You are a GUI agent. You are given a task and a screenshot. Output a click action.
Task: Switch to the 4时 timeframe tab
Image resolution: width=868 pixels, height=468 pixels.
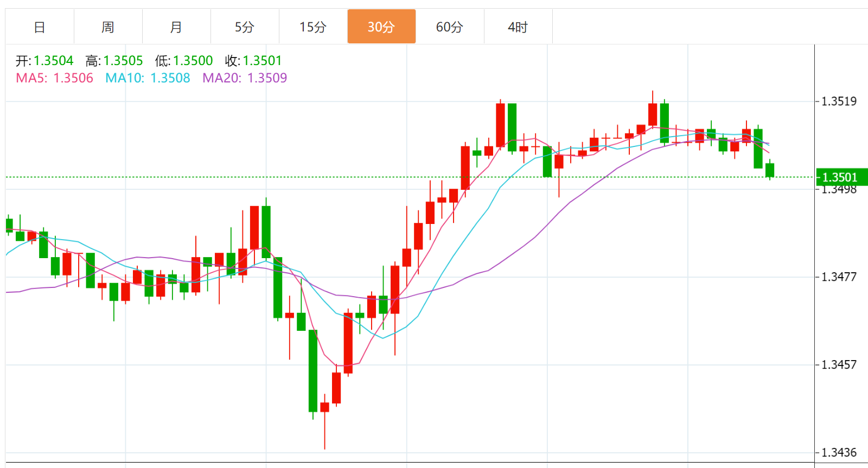click(518, 27)
